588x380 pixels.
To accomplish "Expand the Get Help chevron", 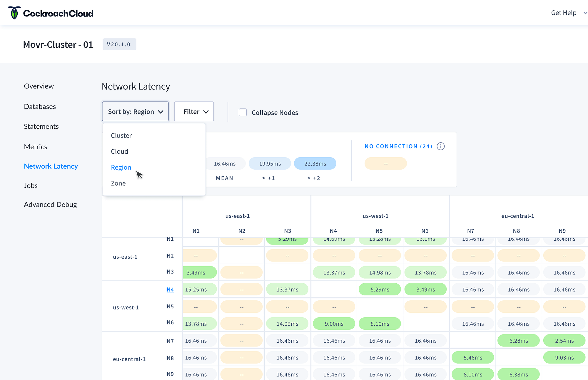I will (x=585, y=13).
